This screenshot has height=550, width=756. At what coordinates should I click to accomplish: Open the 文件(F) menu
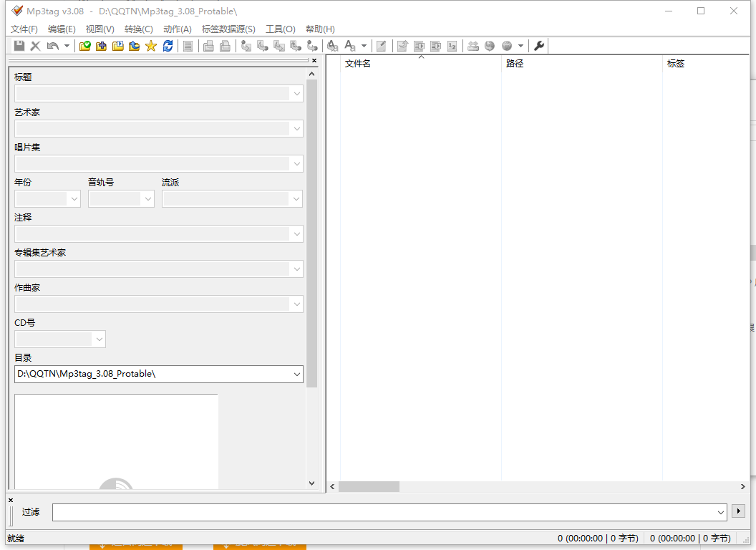(24, 29)
